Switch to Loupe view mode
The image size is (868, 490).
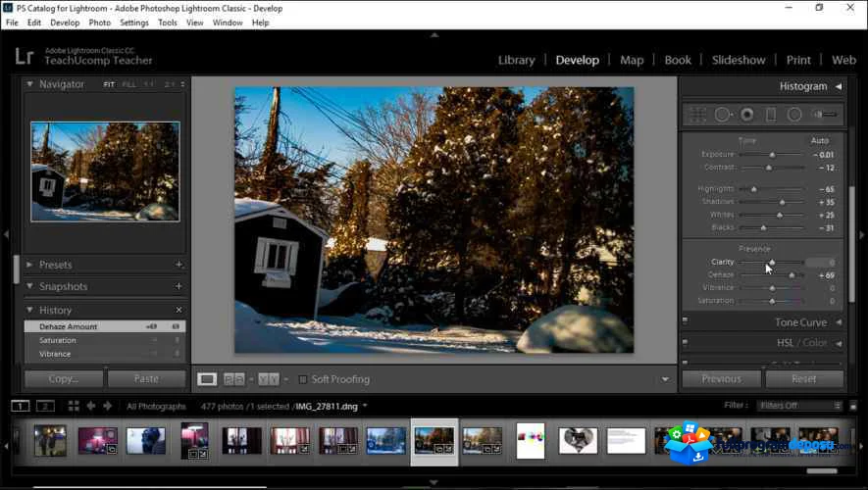(x=207, y=379)
